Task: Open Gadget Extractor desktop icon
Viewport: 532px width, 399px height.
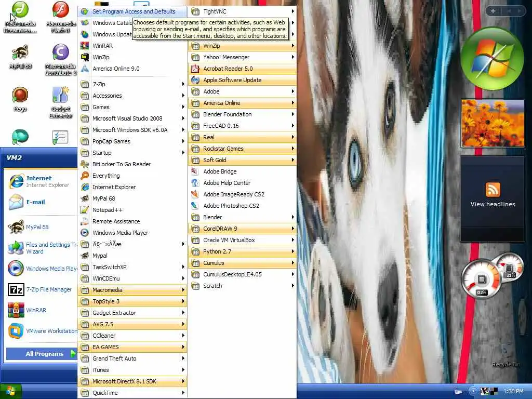Action: pos(61,102)
